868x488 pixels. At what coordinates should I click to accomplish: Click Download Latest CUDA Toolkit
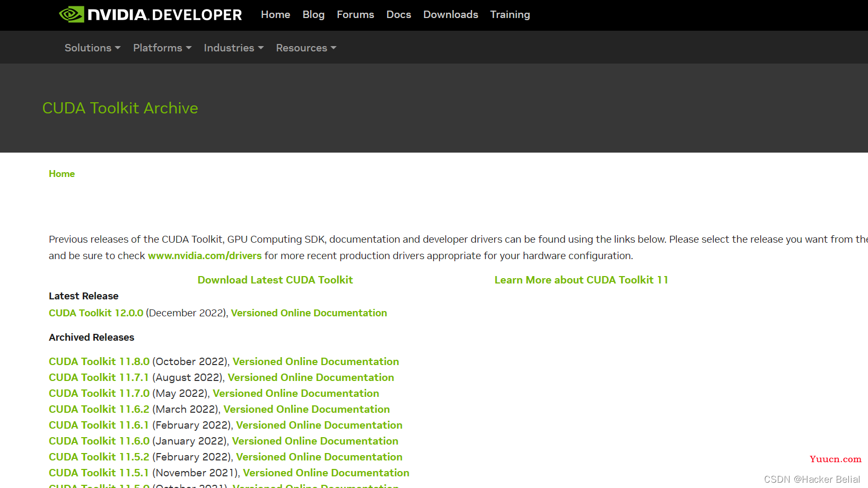click(x=275, y=280)
